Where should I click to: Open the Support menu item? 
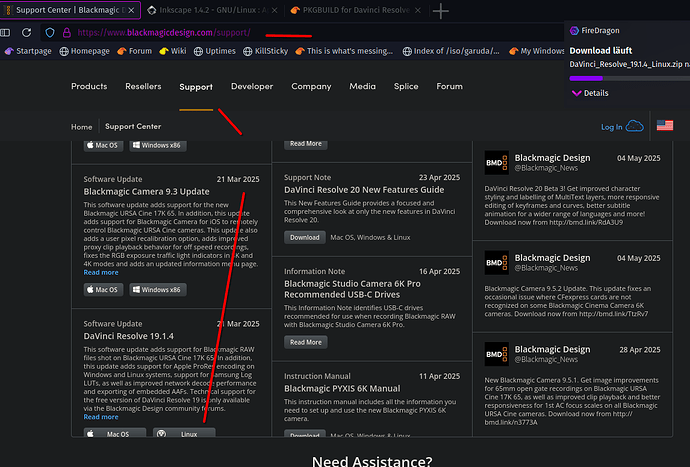point(196,87)
